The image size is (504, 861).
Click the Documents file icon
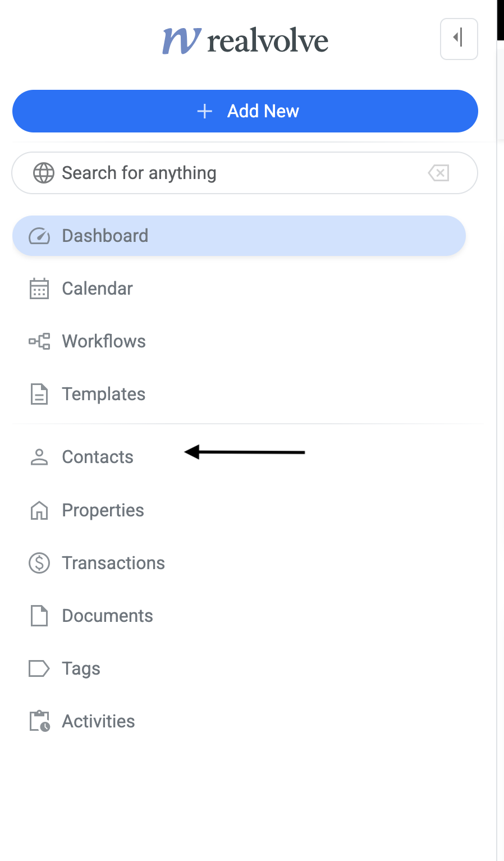pyautogui.click(x=39, y=616)
